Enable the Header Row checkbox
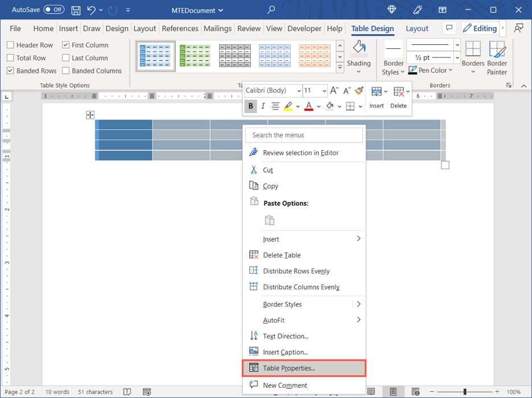Screen dimensions: 532x398 pyautogui.click(x=11, y=45)
